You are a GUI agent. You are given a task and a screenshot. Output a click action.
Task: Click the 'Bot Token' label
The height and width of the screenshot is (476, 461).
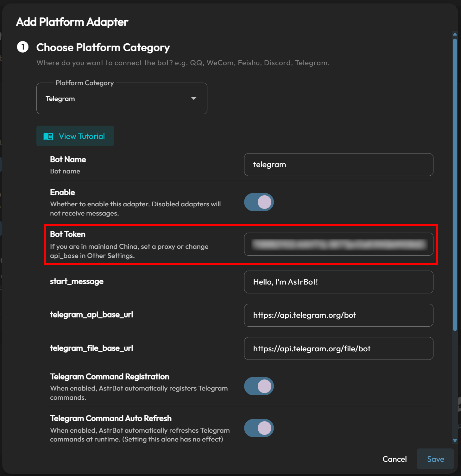[68, 234]
